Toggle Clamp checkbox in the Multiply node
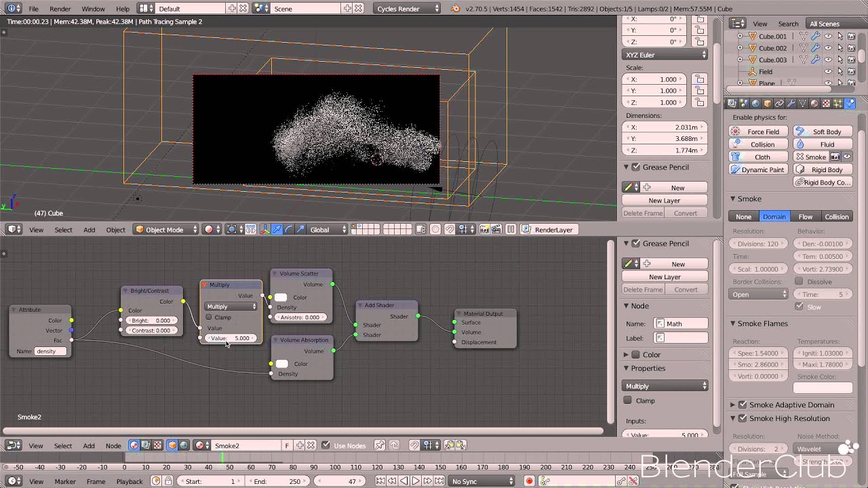Screen dimensions: 868x488 [x=209, y=317]
